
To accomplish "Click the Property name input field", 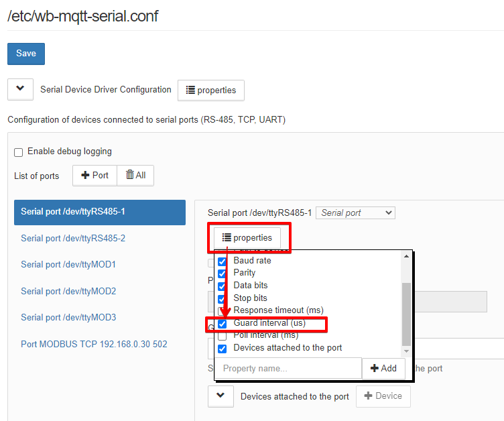I will (x=288, y=368).
